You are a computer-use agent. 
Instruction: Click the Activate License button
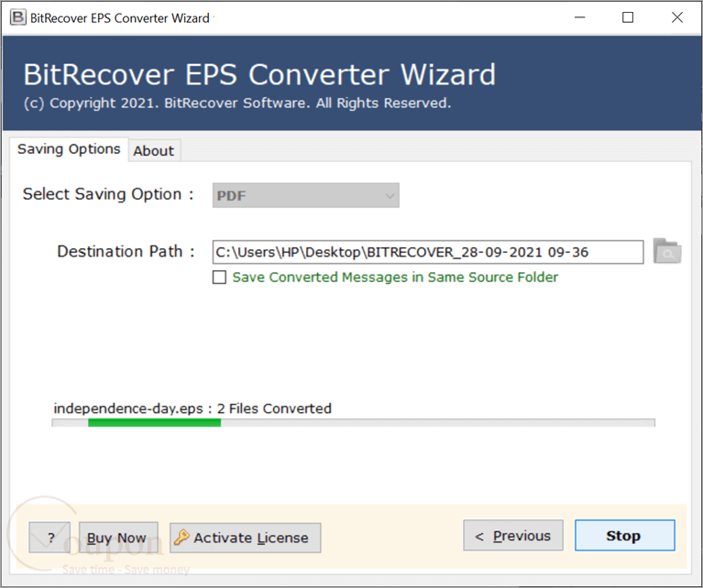[246, 538]
